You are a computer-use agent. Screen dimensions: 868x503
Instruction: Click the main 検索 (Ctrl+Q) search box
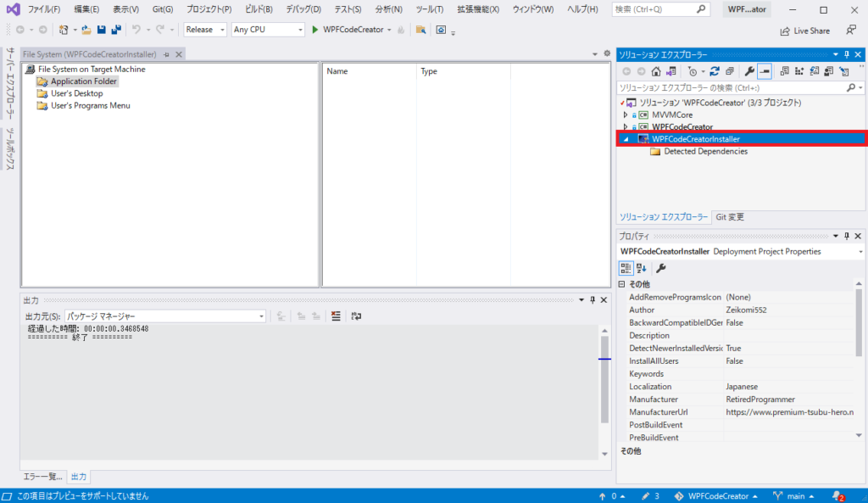click(660, 9)
